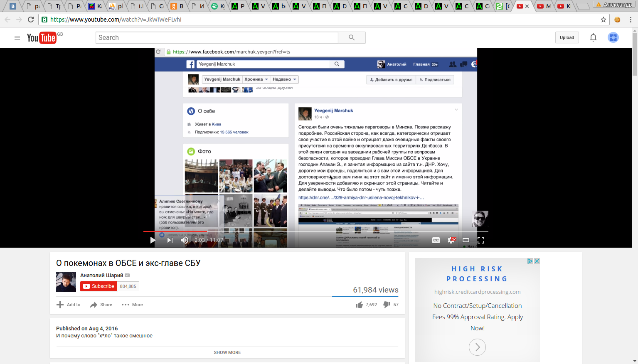The width and height of the screenshot is (638, 364).
Task: Switch to the last YouTube tab
Action: [x=564, y=6]
